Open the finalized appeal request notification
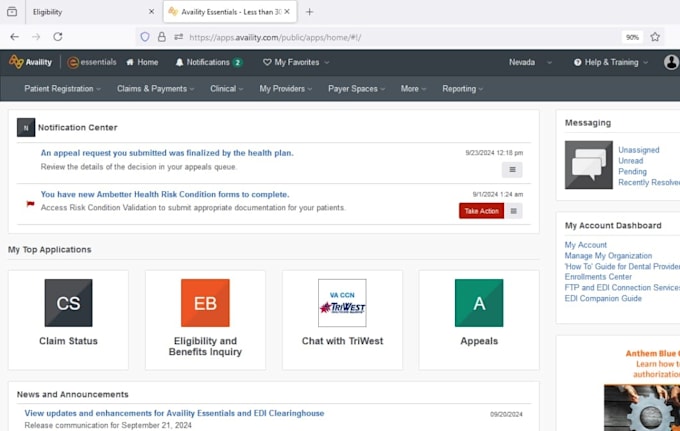Image resolution: width=680 pixels, height=431 pixels. [x=167, y=153]
